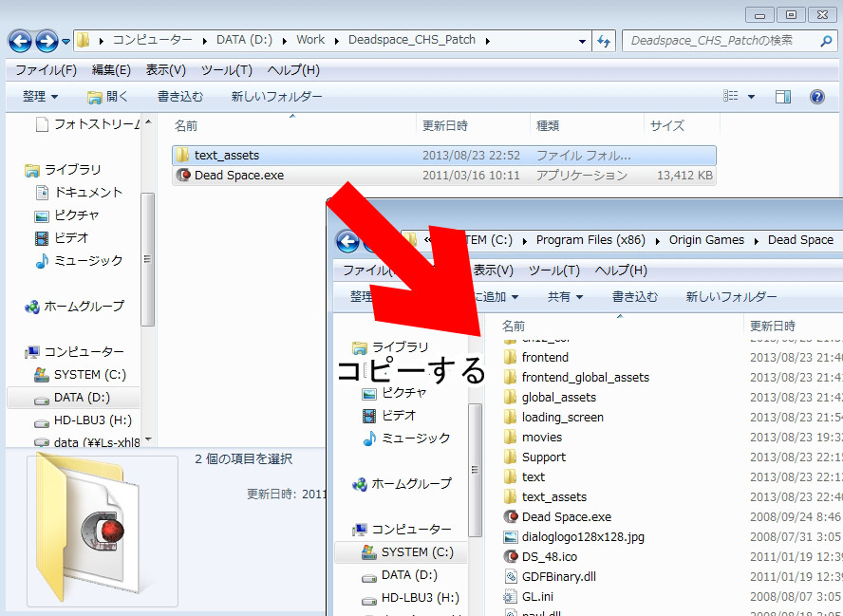This screenshot has width=843, height=616.
Task: Select text_assets folder in Dead Space window
Action: click(x=546, y=496)
